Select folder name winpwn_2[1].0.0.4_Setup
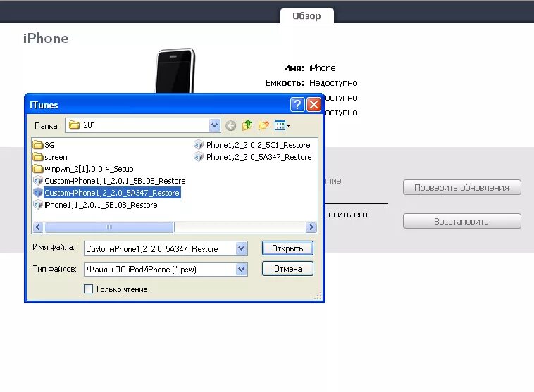534x392 pixels. point(89,169)
